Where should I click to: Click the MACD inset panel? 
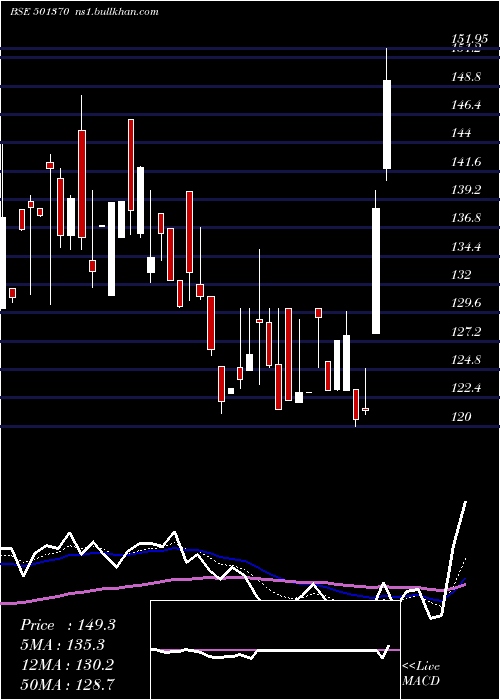[x=275, y=650]
